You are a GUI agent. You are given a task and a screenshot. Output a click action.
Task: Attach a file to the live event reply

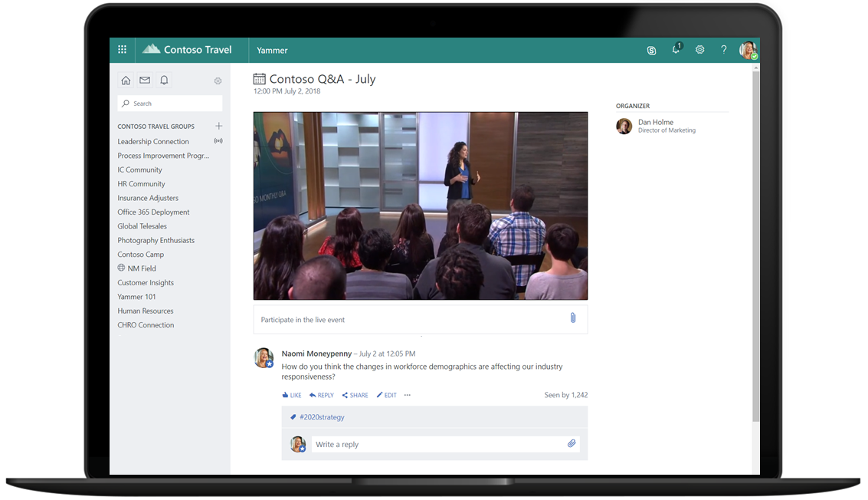(x=572, y=317)
